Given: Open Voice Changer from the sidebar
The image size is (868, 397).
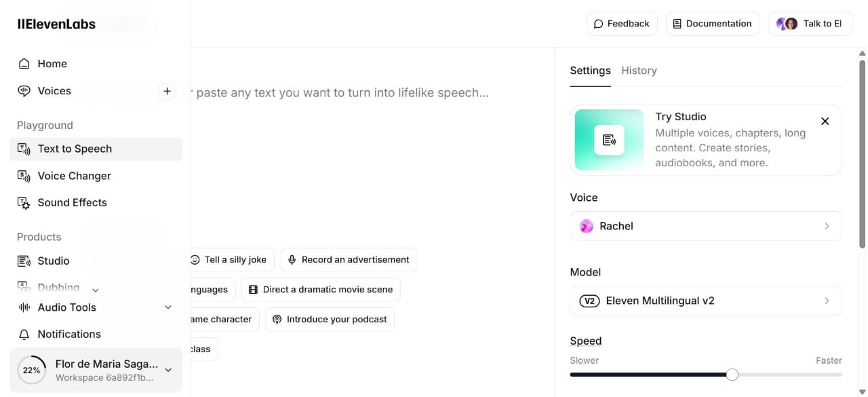Looking at the screenshot, I should click(x=74, y=176).
